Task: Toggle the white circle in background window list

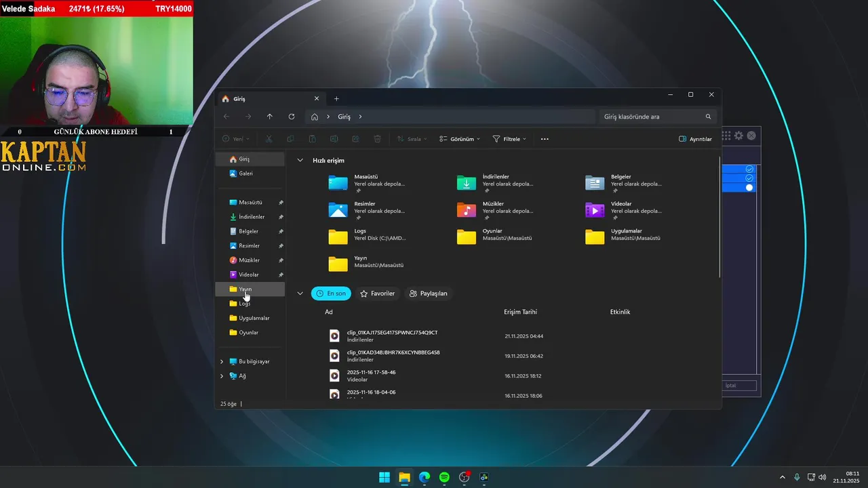Action: click(749, 187)
